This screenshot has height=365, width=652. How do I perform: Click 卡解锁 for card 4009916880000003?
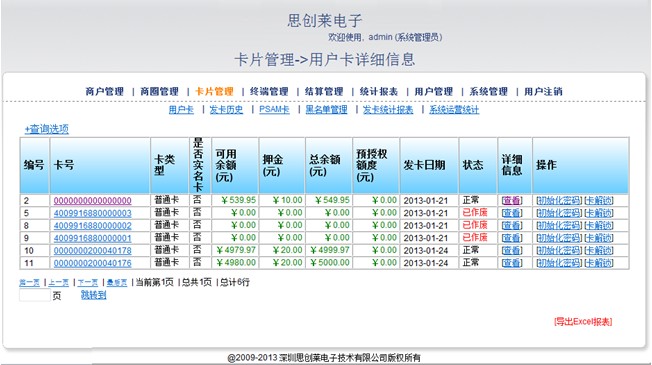coord(599,213)
